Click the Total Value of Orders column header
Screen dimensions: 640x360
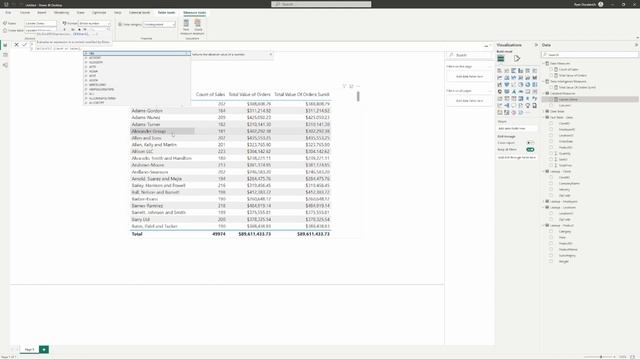click(249, 94)
